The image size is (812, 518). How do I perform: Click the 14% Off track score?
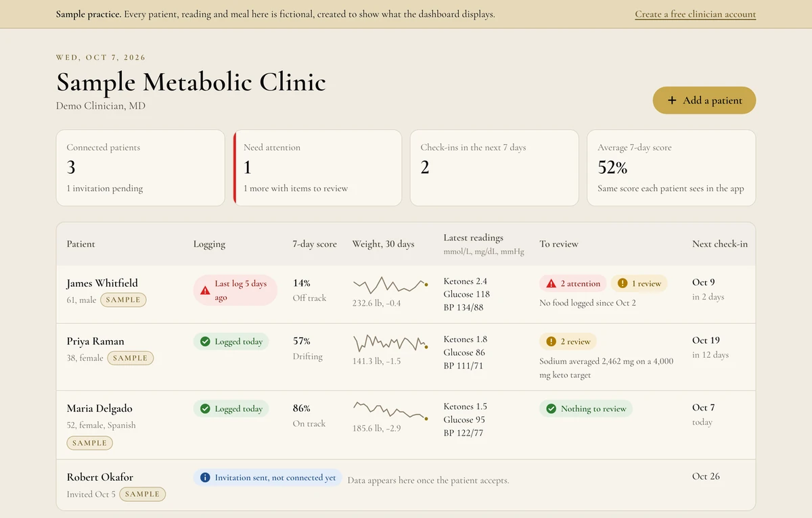coord(309,290)
